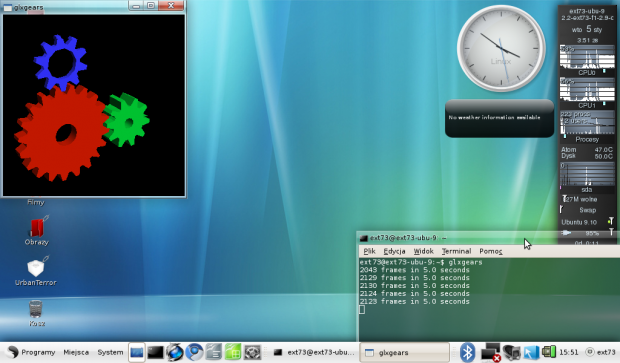The width and height of the screenshot is (620, 363).
Task: Open the Edycja menu in the terminal
Action: tap(394, 251)
